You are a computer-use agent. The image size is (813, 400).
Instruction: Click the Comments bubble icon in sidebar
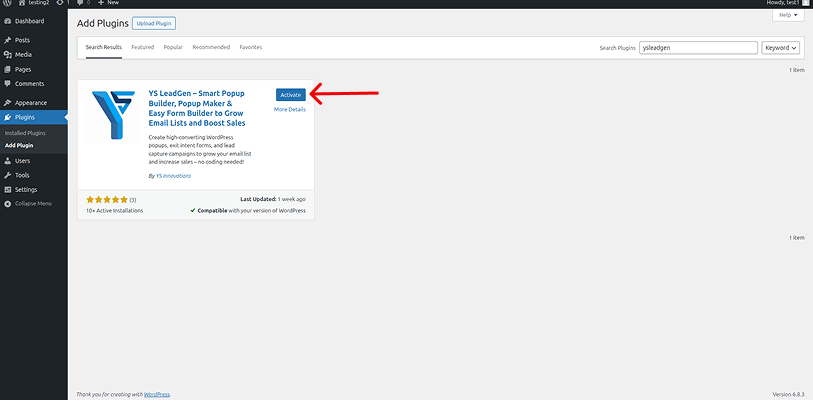pos(7,84)
